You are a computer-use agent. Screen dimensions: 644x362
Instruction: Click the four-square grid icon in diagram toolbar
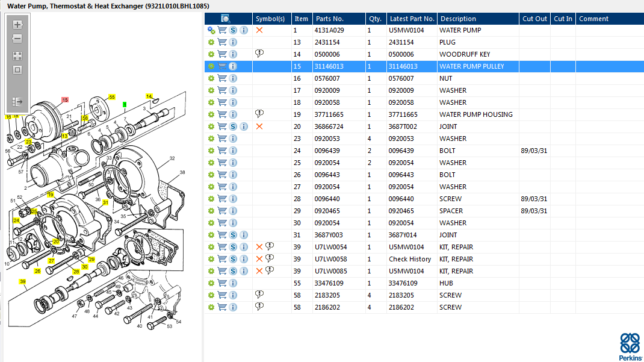coord(17,56)
